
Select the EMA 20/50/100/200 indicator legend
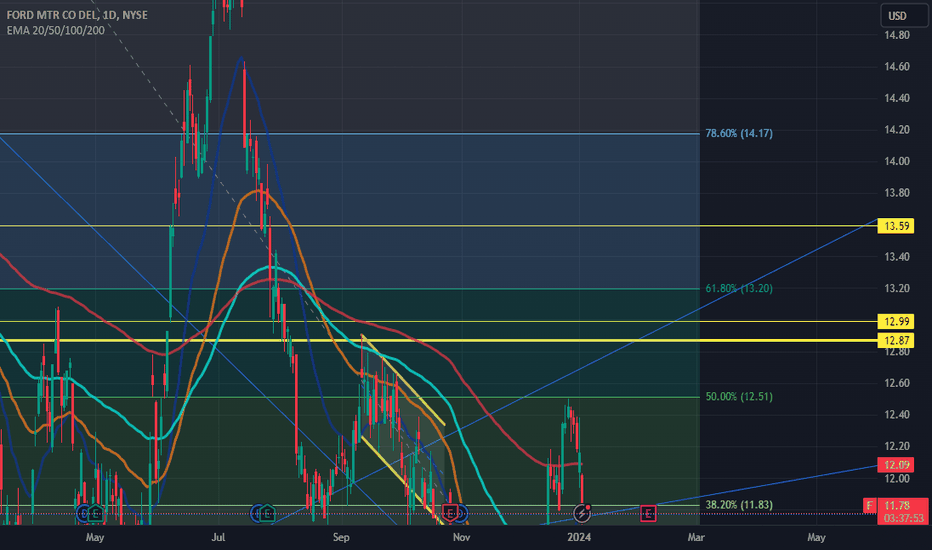[56, 30]
